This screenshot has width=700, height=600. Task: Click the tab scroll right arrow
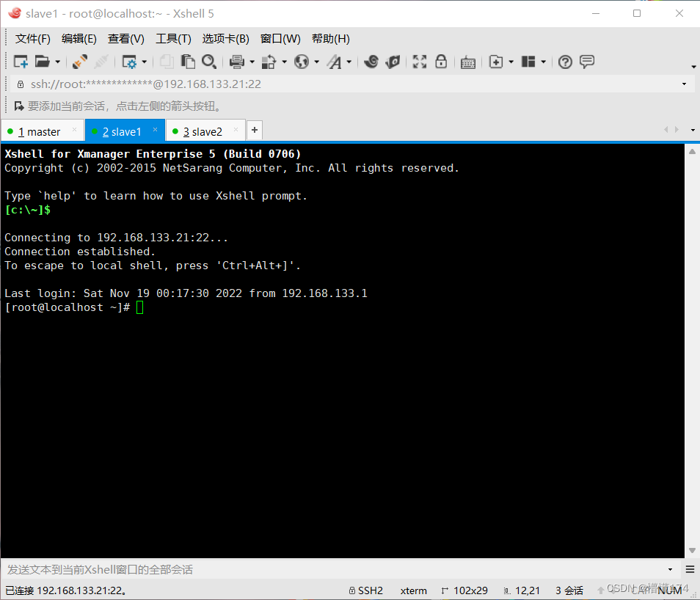click(677, 130)
